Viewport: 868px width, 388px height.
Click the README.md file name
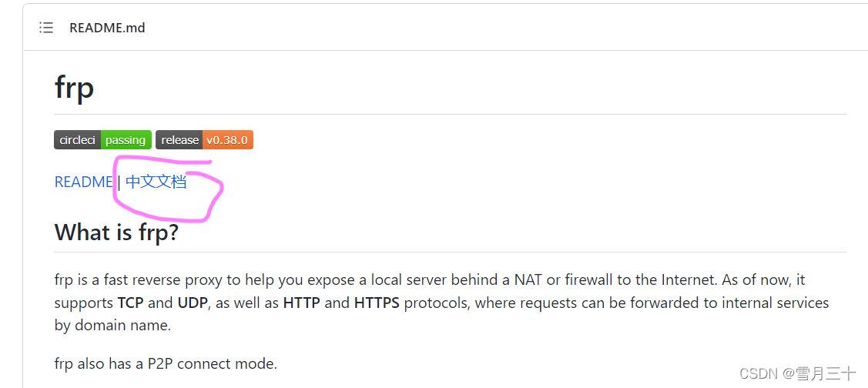(107, 28)
